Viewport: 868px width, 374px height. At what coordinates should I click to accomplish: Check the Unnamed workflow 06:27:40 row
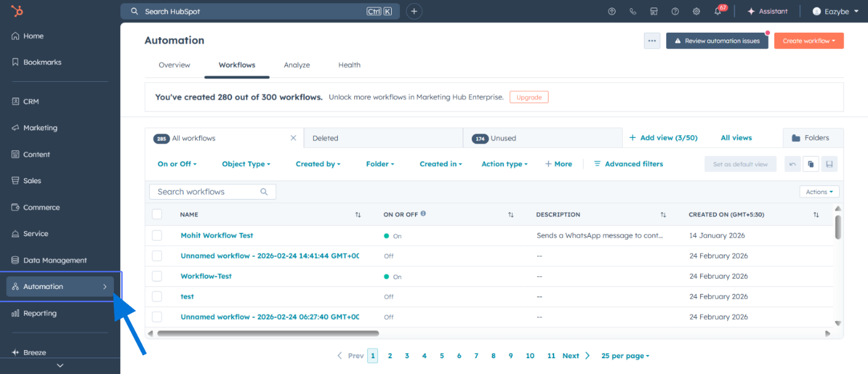157,317
